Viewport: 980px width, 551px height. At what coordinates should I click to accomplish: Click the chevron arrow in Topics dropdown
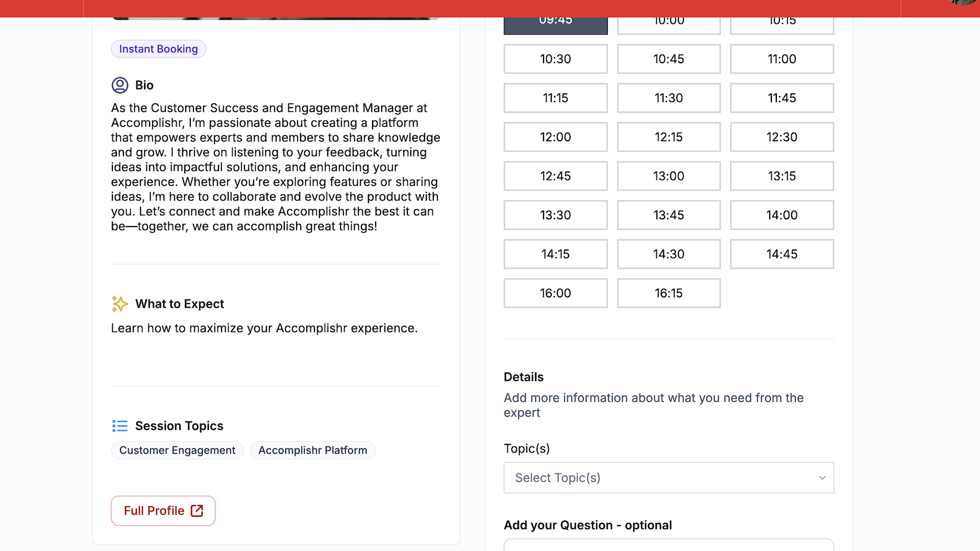coord(822,478)
